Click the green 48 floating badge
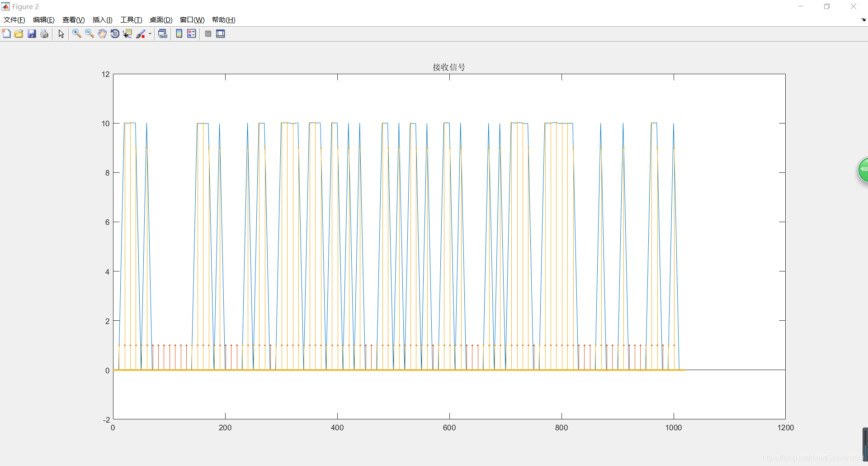The image size is (868, 466). point(863,170)
